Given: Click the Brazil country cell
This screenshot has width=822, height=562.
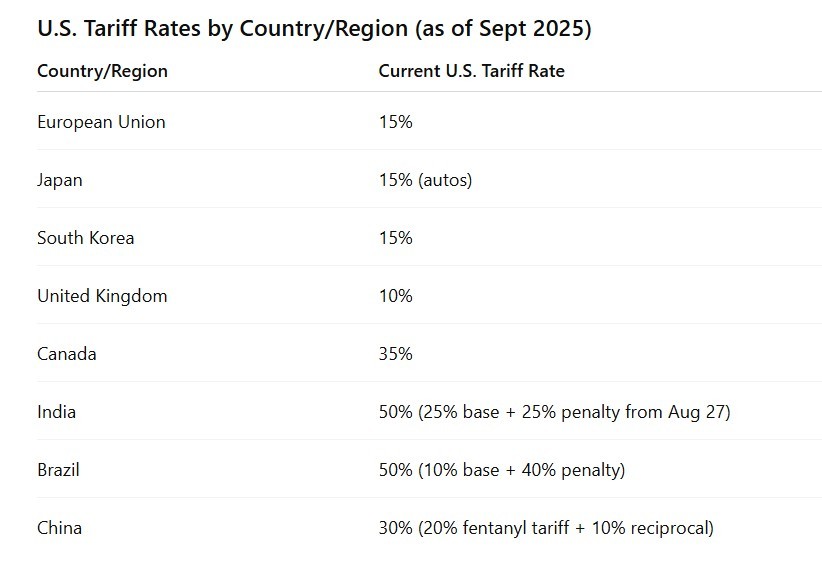Looking at the screenshot, I should point(59,470).
